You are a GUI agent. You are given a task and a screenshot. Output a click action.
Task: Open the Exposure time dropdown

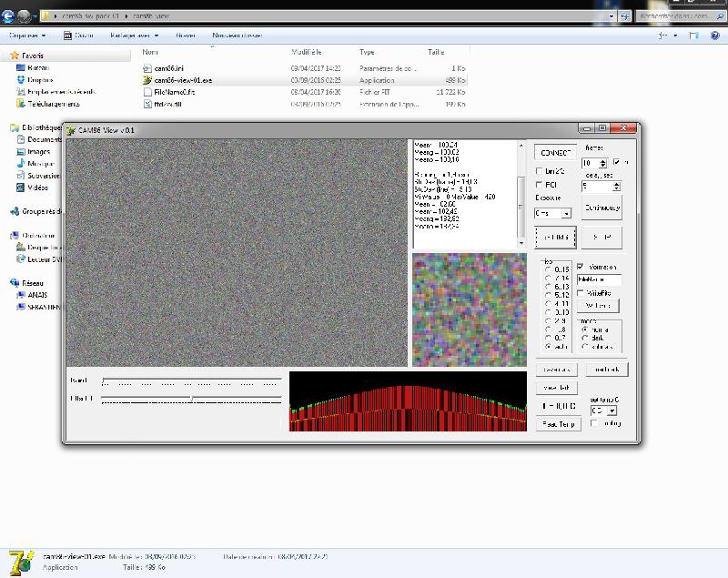(566, 214)
